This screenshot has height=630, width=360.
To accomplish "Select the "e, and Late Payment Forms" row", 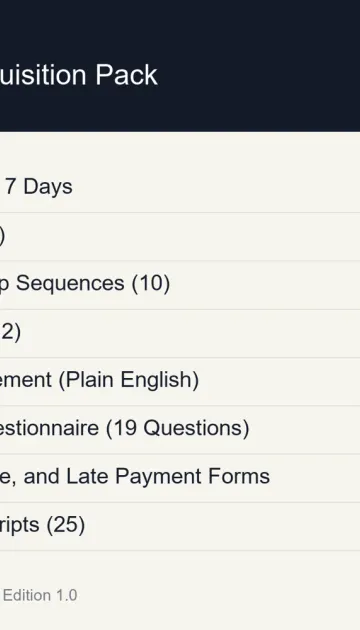I will click(180, 478).
